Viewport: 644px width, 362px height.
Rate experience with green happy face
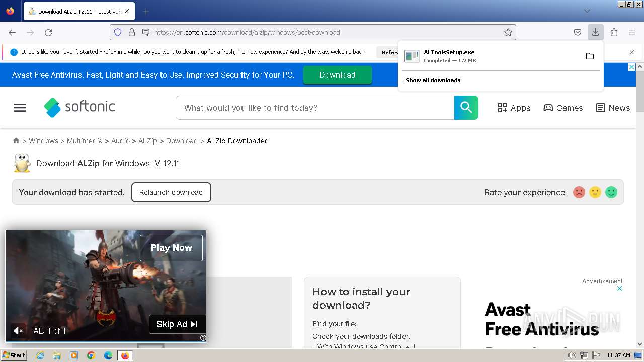point(611,192)
